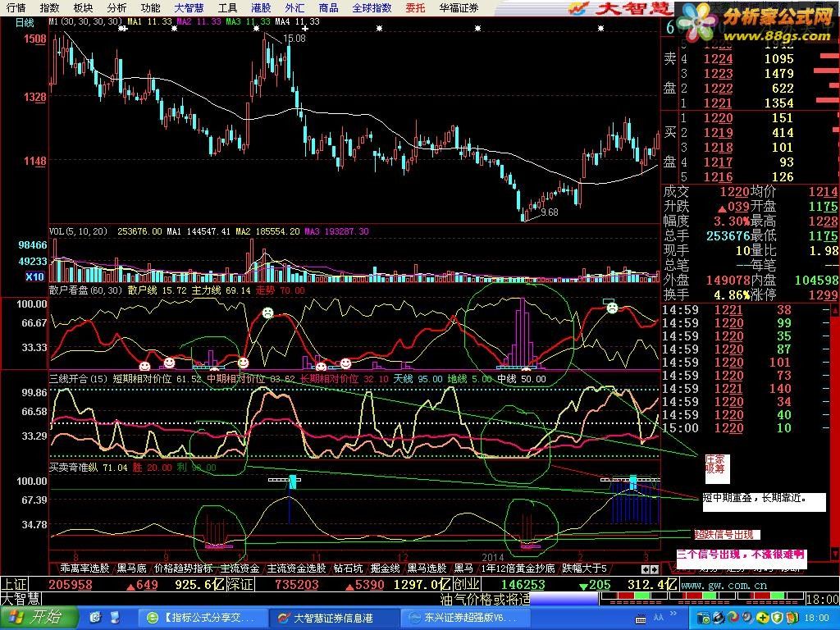Viewport: 840px width, 630px height.
Task: Switch to the 黑马底 indicator tab
Action: click(x=132, y=568)
